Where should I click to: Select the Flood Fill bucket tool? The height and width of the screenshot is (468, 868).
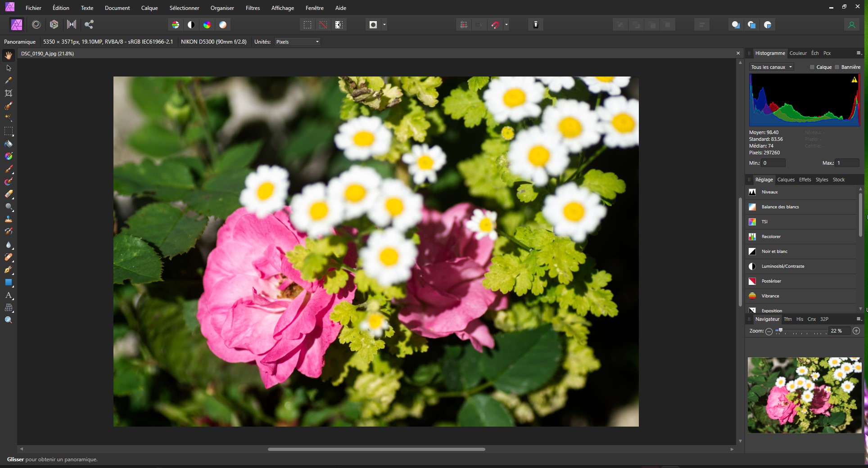pyautogui.click(x=9, y=144)
